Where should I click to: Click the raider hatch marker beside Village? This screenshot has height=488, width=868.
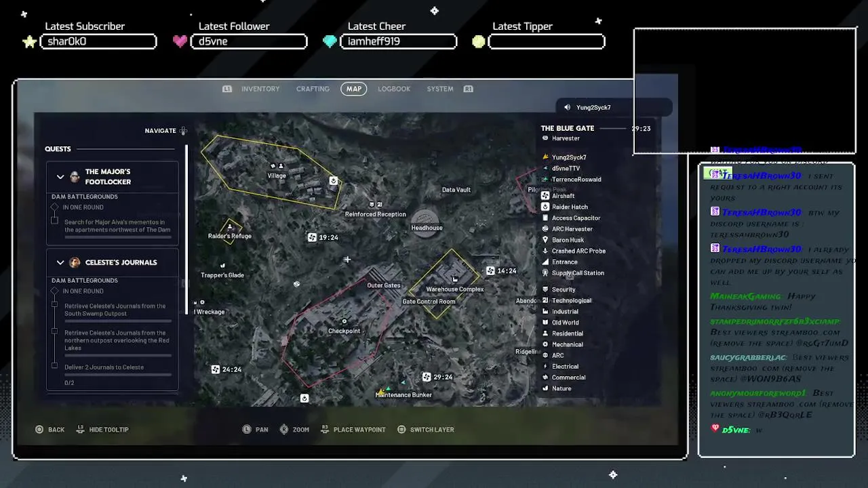pos(334,181)
